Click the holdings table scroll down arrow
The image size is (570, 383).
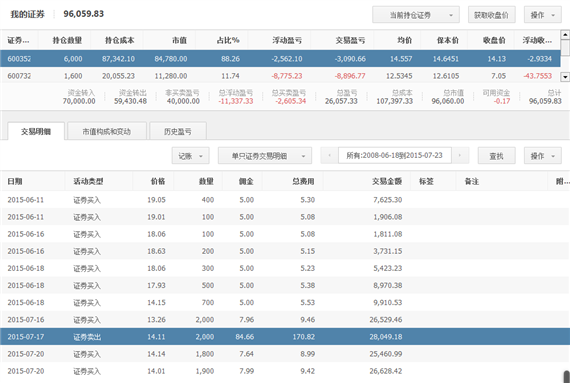[x=565, y=77]
